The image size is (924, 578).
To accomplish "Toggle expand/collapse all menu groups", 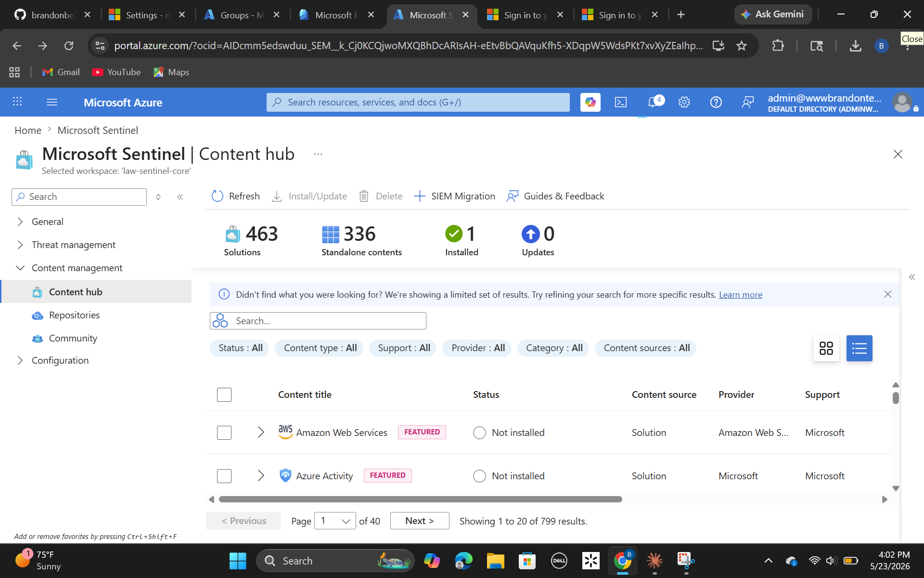I will tap(158, 197).
